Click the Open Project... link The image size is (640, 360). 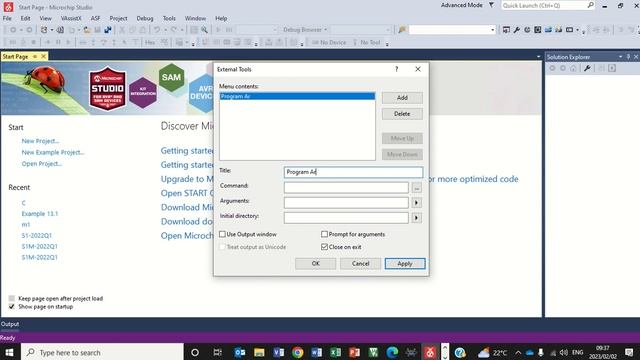tap(42, 164)
